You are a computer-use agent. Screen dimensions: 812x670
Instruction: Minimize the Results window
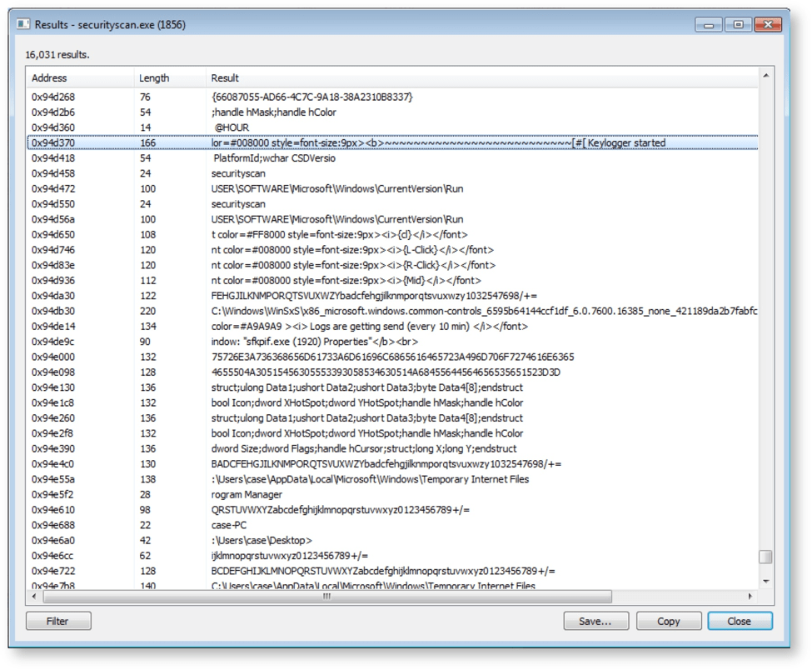[709, 24]
